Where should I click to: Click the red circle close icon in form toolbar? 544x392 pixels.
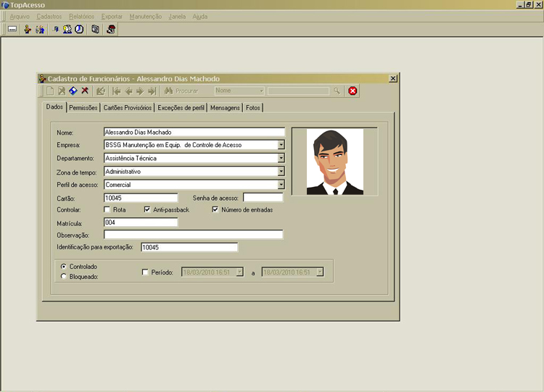(x=353, y=91)
